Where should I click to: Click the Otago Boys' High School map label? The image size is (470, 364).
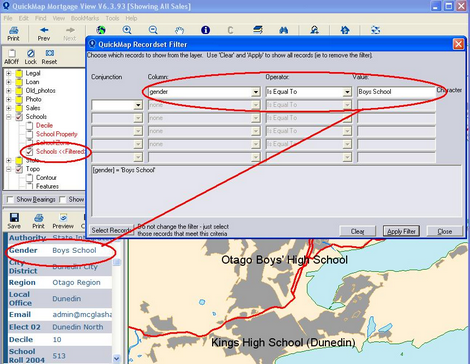coord(284,260)
